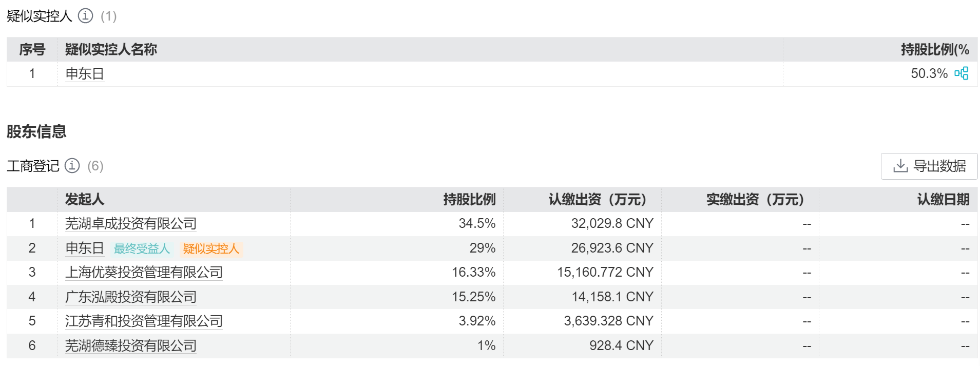The image size is (980, 366).
Task: Click info icon beside 工商登记 label
Action: click(72, 166)
